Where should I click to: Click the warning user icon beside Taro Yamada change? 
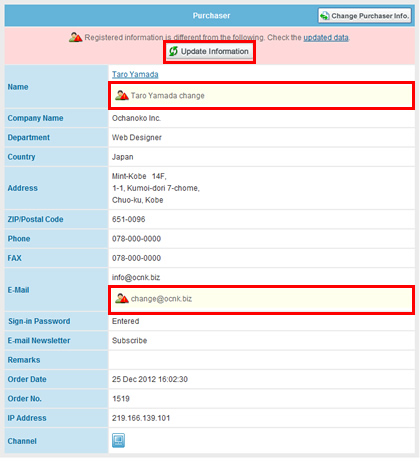click(122, 95)
